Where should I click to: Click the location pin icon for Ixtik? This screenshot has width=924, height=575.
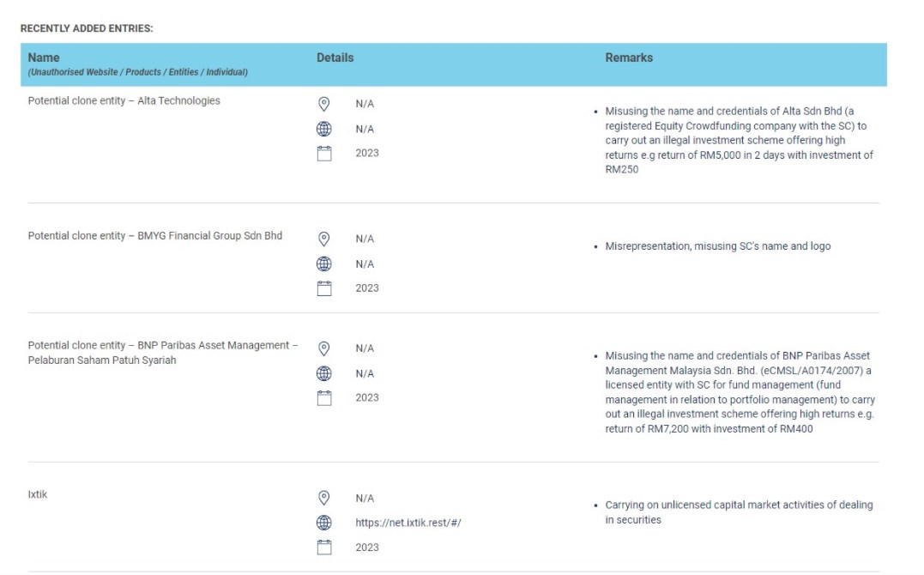(x=324, y=498)
